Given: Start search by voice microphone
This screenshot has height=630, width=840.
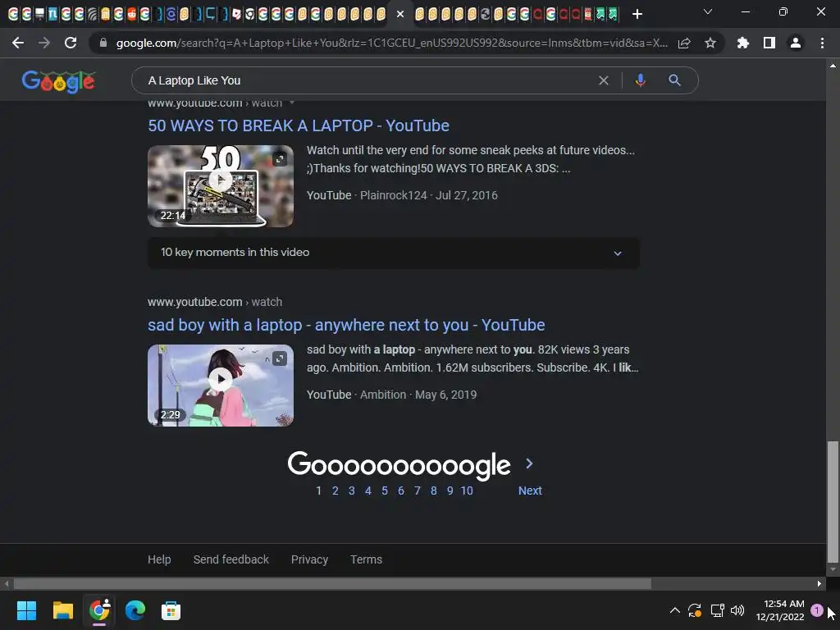Looking at the screenshot, I should pos(640,80).
